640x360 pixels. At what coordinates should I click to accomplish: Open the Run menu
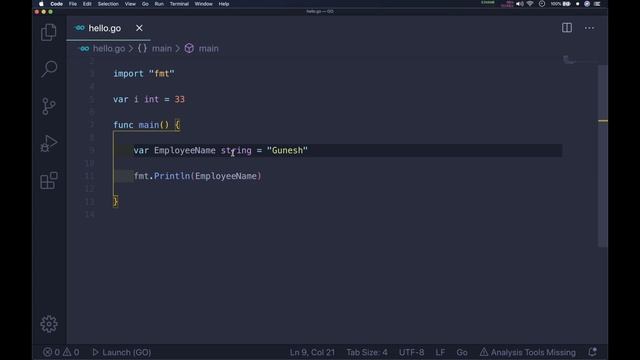click(x=159, y=4)
